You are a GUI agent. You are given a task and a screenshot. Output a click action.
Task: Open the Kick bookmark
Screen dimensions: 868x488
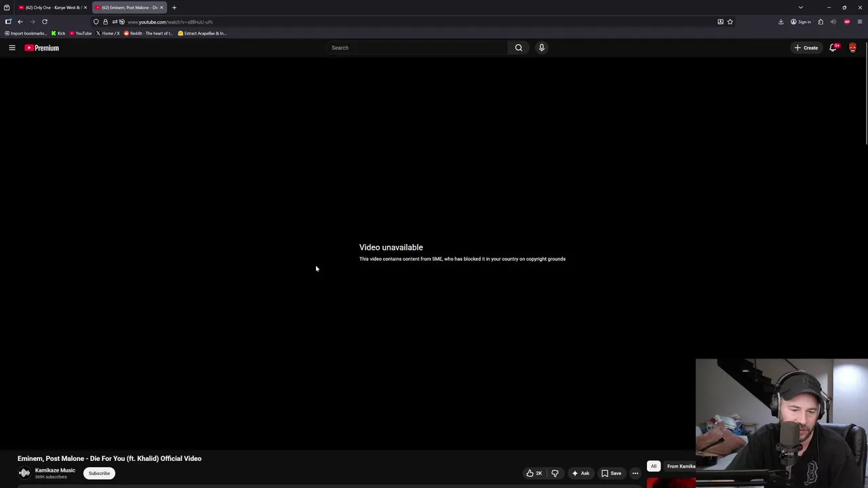tap(58, 33)
